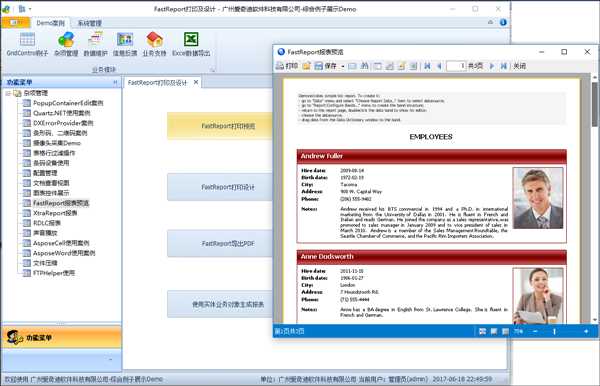Click the colored blobs management ribbon icon
Viewport: 600px width, 386px height.
[x=66, y=45]
